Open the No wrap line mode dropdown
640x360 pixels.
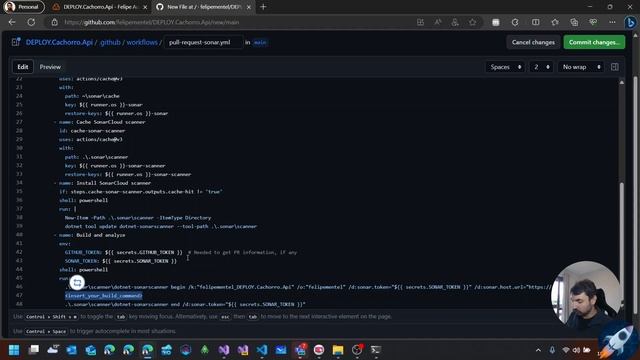(x=581, y=67)
